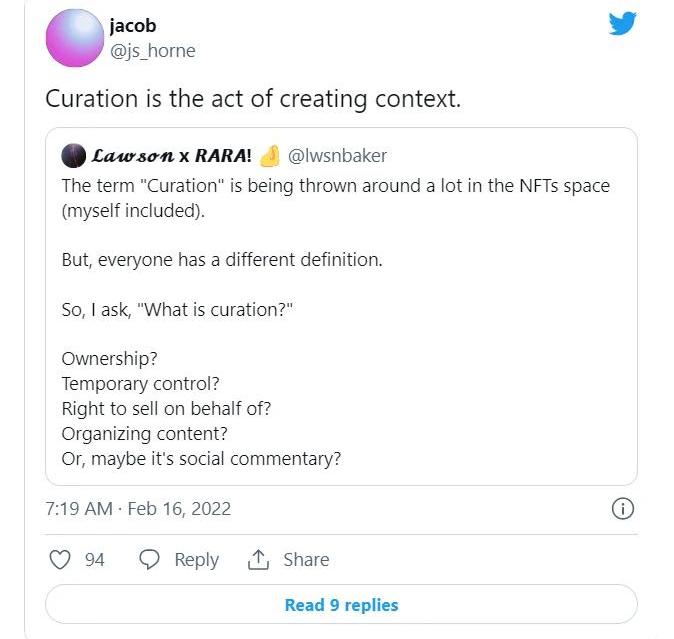
Task: Click the Reply text label
Action: pos(196,560)
